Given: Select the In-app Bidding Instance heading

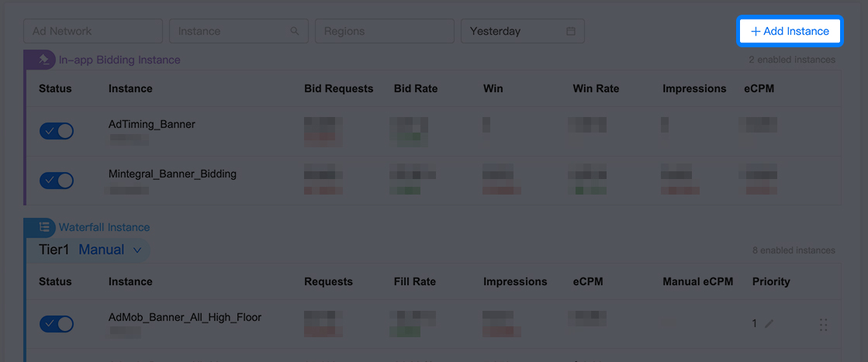Looking at the screenshot, I should [119, 60].
